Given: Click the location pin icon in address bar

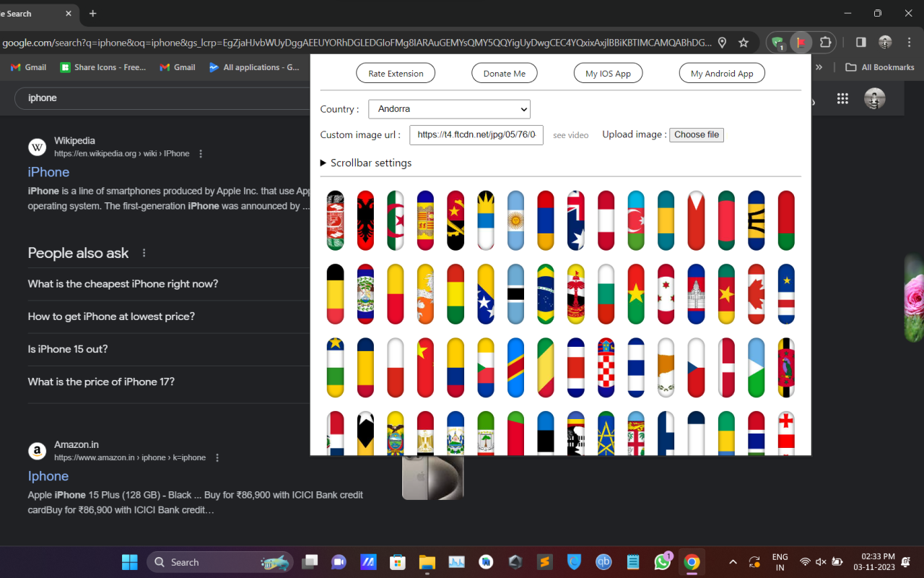Looking at the screenshot, I should click(722, 43).
